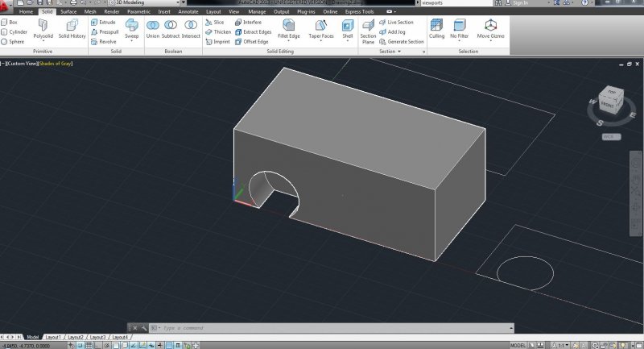The image size is (644, 349).
Task: Open the Section Plane tool
Action: [x=368, y=31]
